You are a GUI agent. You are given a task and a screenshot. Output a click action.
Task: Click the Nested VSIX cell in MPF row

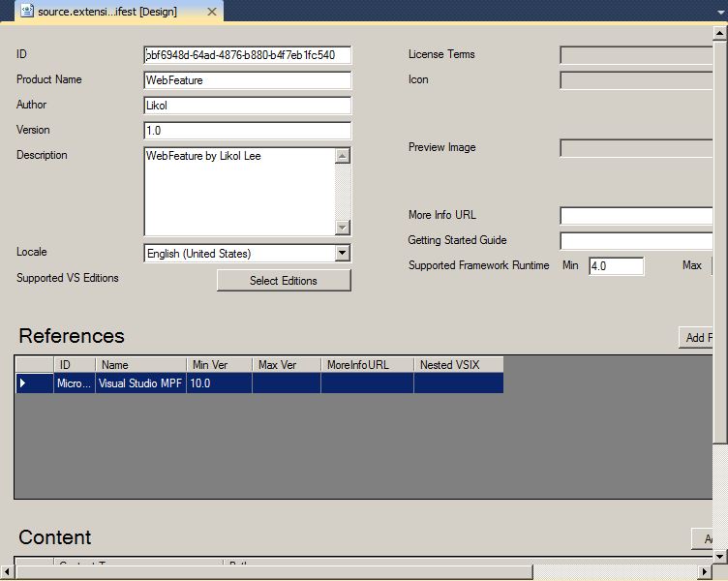tap(459, 383)
